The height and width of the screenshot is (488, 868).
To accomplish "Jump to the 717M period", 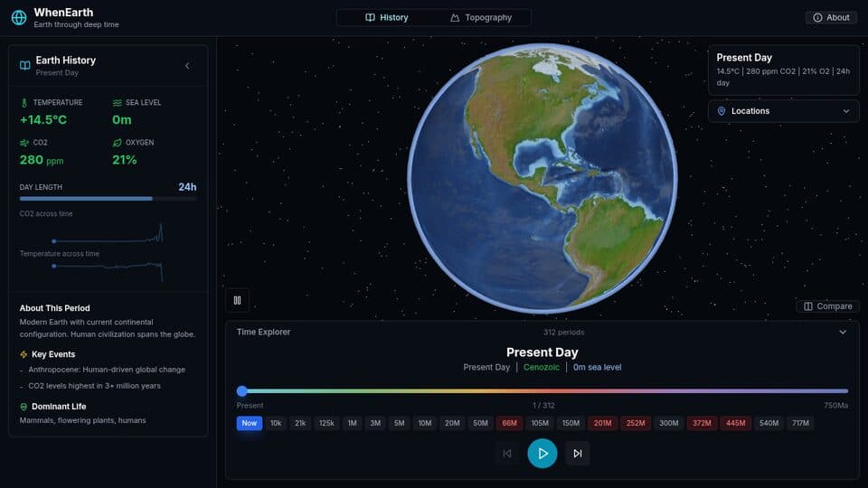I will pyautogui.click(x=800, y=423).
